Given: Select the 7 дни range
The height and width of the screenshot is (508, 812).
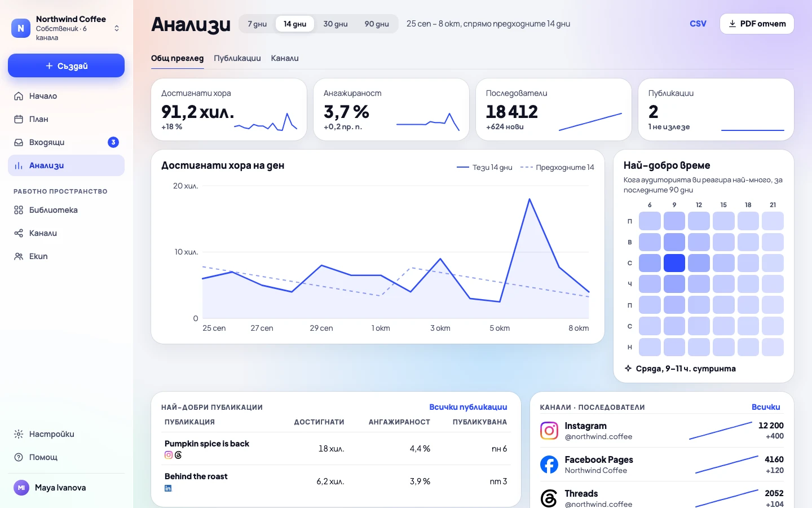Looking at the screenshot, I should tap(257, 24).
